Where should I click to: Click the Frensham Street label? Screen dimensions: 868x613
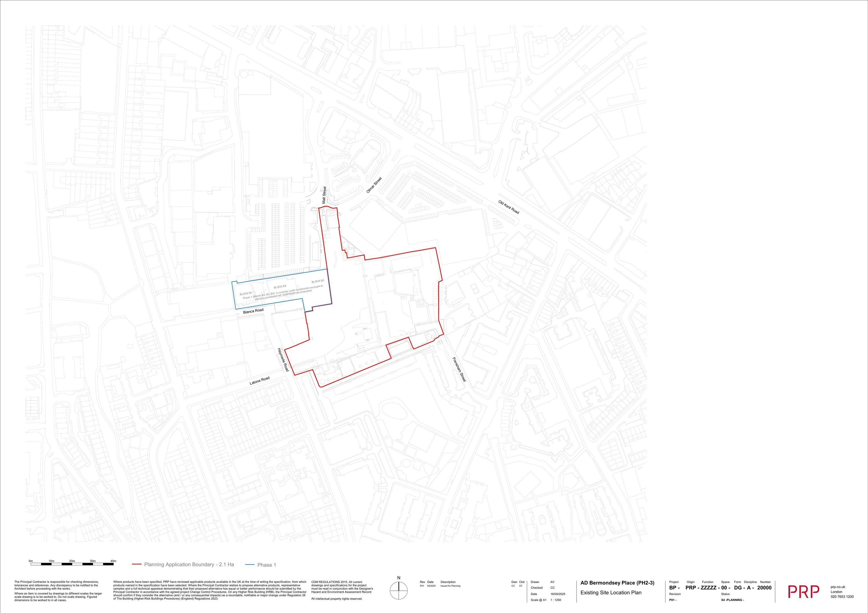(459, 370)
